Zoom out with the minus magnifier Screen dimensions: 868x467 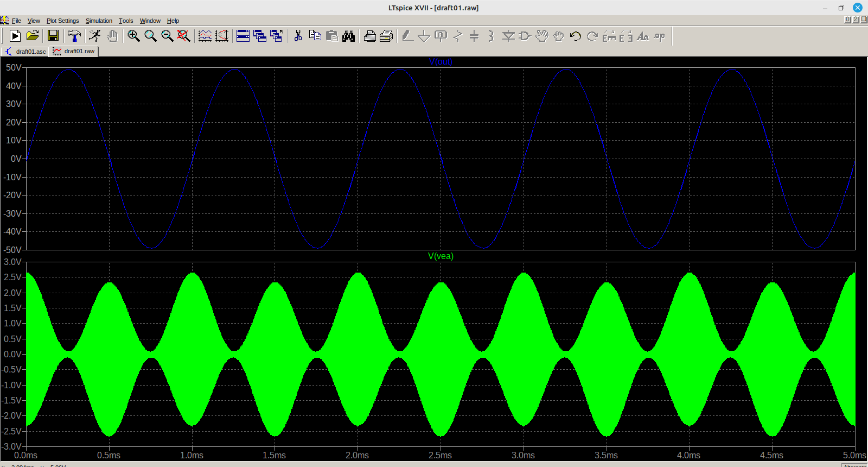point(167,36)
